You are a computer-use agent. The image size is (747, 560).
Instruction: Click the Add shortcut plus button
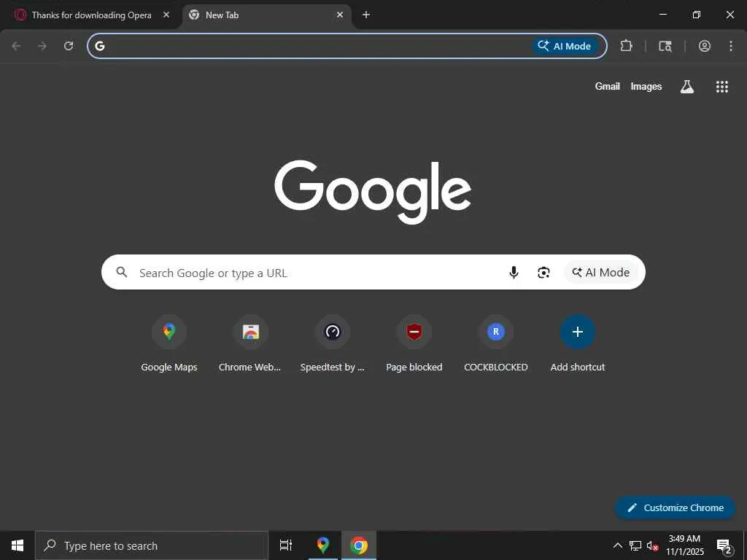point(578,332)
